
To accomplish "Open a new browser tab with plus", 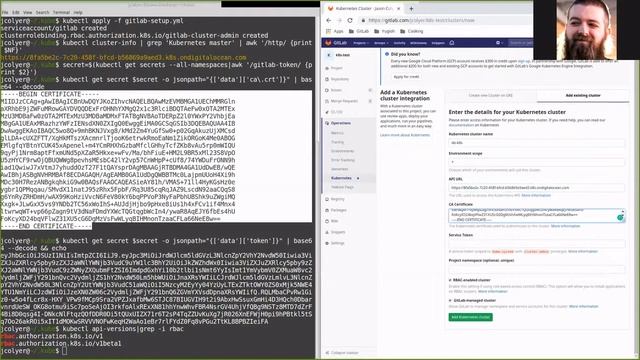I will tap(411, 9).
